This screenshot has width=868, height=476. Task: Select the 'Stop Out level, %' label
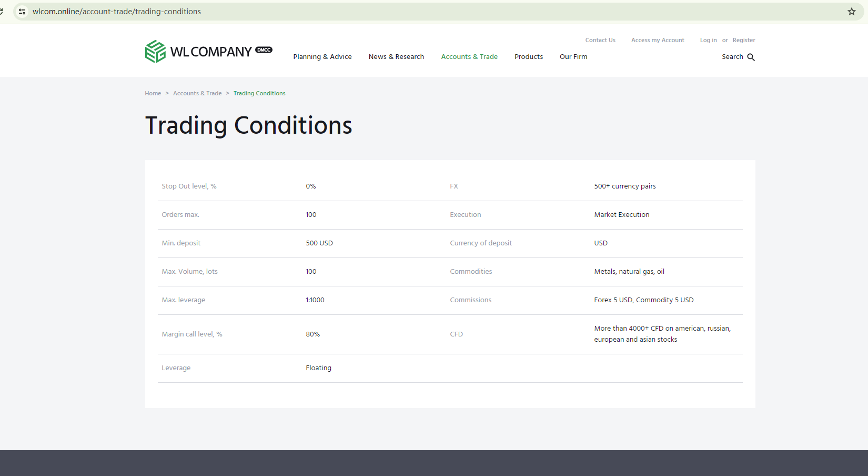189,186
